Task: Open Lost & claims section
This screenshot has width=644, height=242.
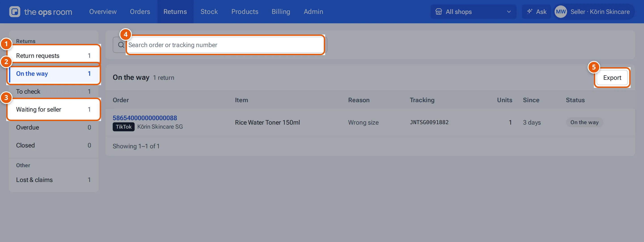Action: point(53,180)
